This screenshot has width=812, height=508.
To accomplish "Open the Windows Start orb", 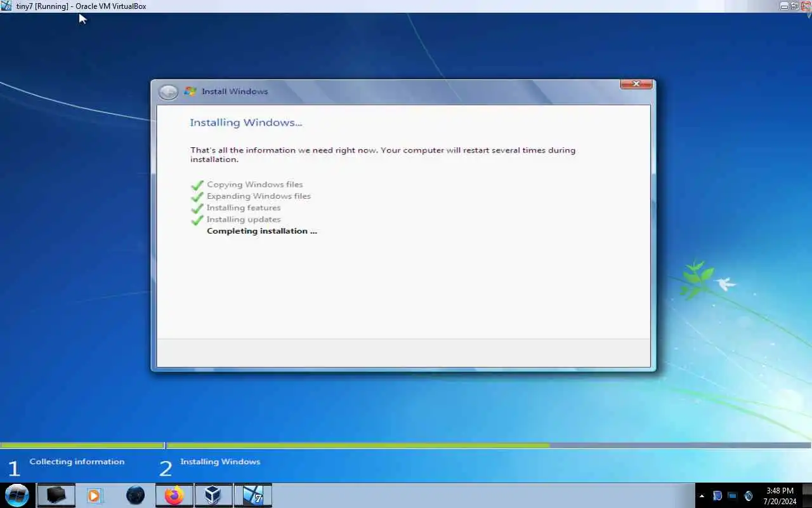I will (17, 495).
